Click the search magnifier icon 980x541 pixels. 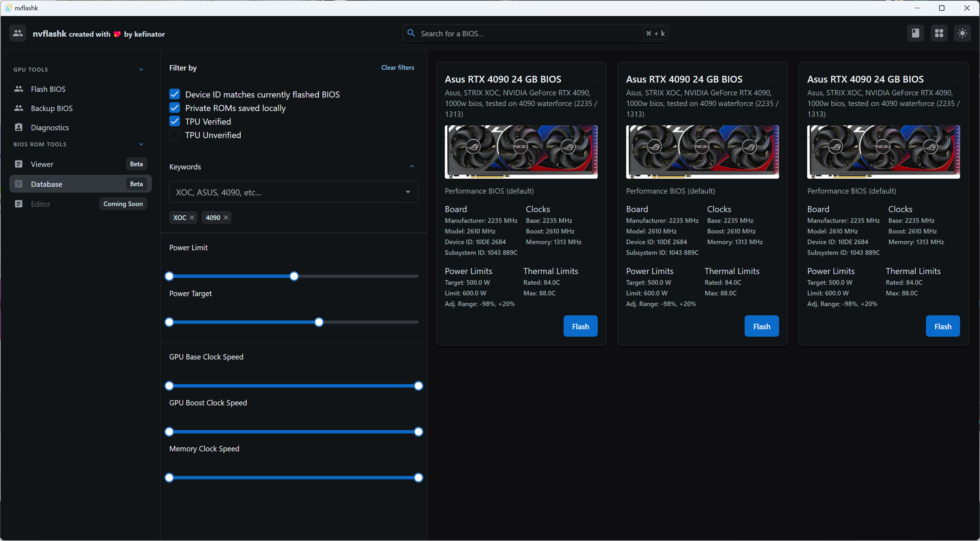411,33
